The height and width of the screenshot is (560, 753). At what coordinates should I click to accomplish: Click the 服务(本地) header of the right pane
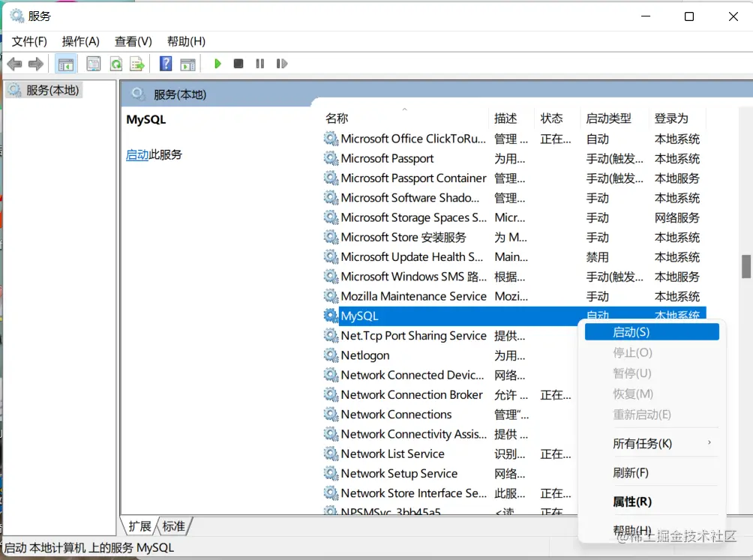click(179, 94)
